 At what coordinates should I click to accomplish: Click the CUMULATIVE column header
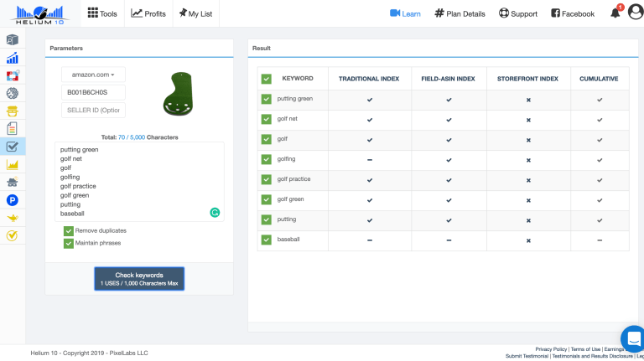[599, 79]
